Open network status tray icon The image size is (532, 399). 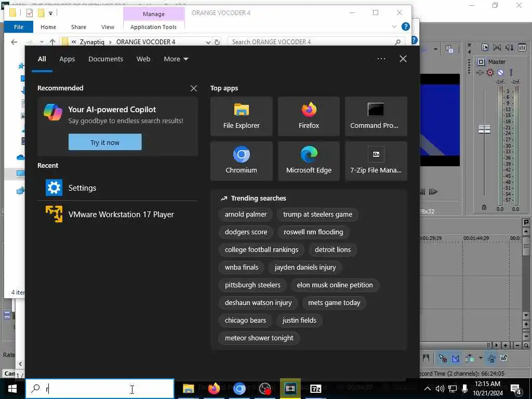click(x=453, y=389)
